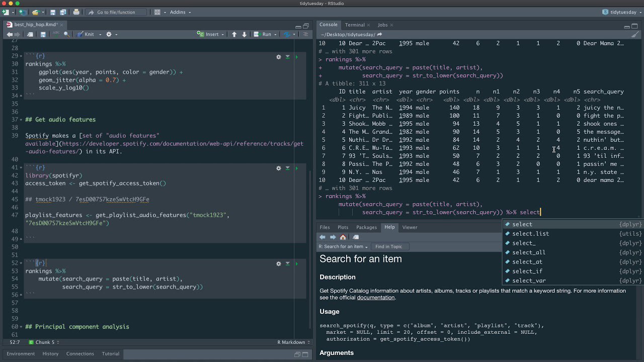Collapse the chunk at line 41
The image size is (644, 362).
click(21, 167)
